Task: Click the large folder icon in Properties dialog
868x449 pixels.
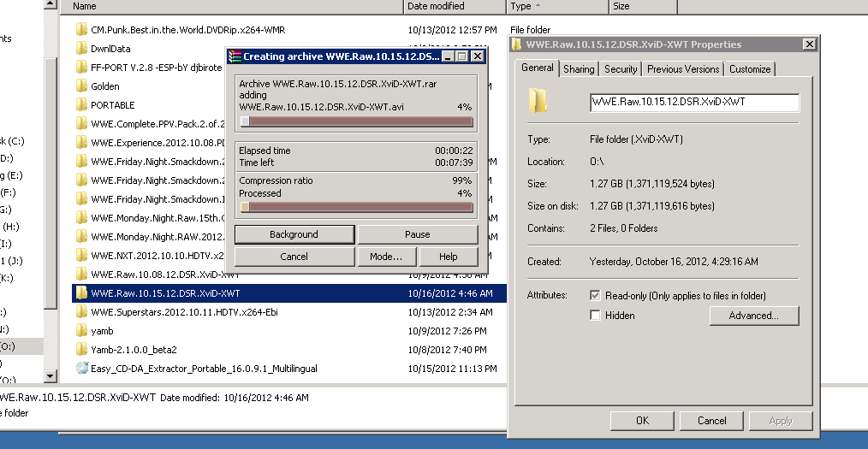Action: click(x=538, y=101)
